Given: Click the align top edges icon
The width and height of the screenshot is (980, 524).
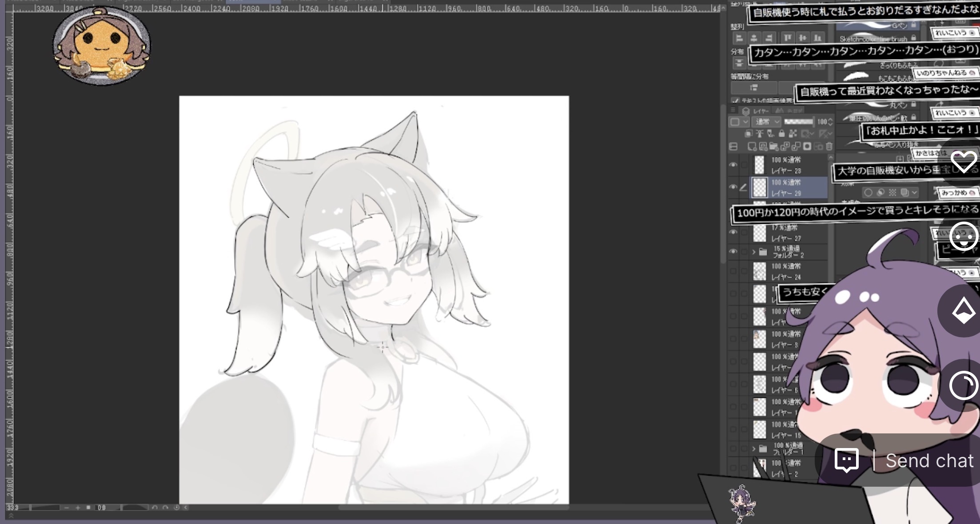Looking at the screenshot, I should 788,38.
